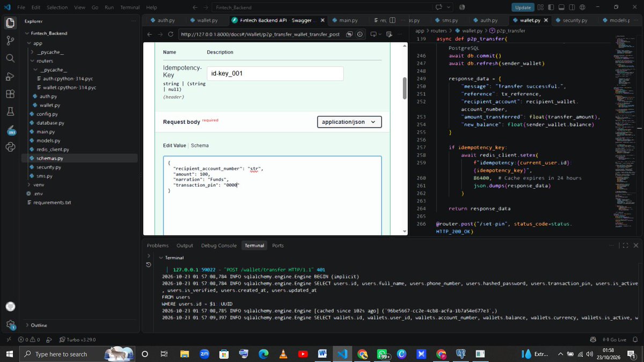Open the Explorer view in activity bar
This screenshot has width=644, height=362.
(10, 23)
